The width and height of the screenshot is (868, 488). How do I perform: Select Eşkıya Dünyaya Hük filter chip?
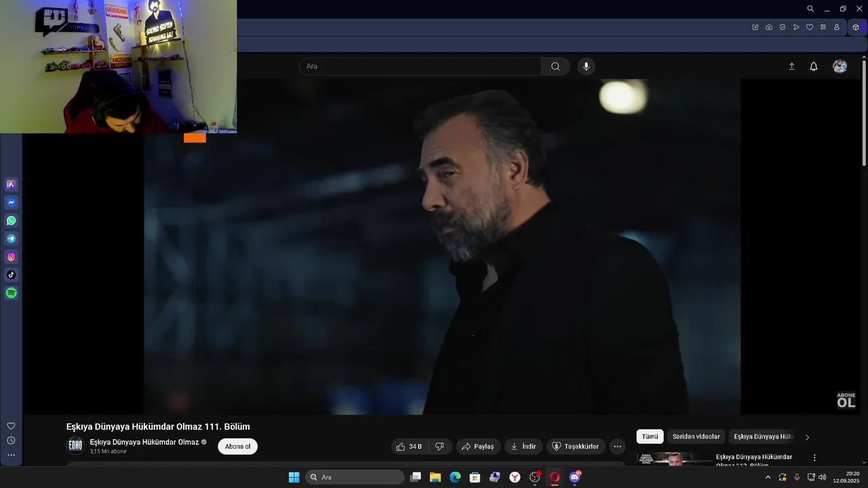pos(763,436)
